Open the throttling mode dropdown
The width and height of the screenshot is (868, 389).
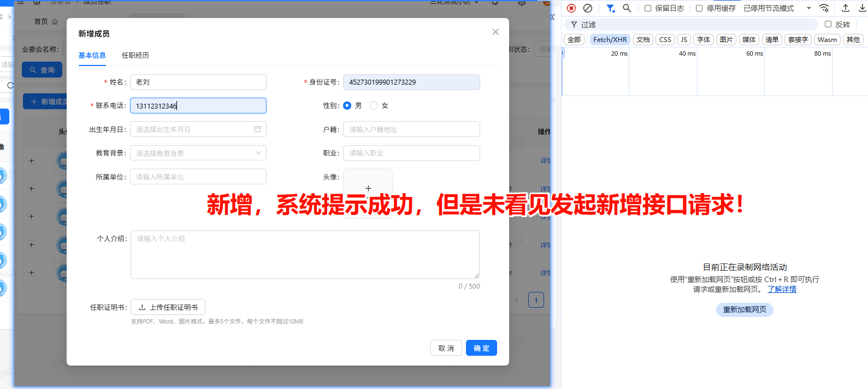click(x=777, y=8)
